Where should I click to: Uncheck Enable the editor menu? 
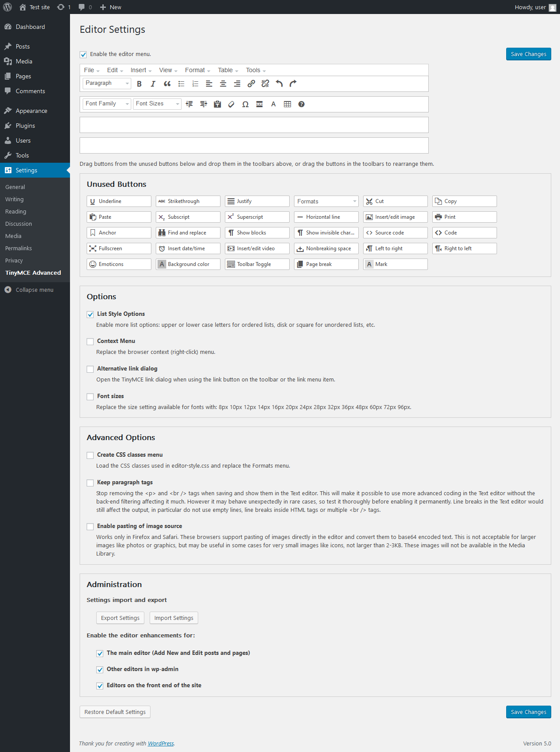(x=83, y=55)
